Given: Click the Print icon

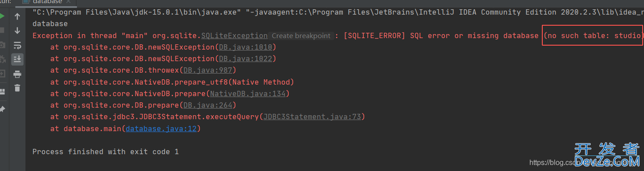Looking at the screenshot, I should [x=17, y=74].
